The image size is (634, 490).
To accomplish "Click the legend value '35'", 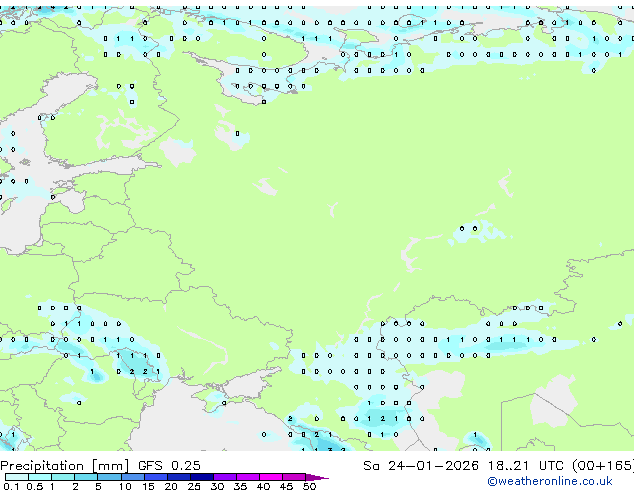I will click(x=240, y=486).
